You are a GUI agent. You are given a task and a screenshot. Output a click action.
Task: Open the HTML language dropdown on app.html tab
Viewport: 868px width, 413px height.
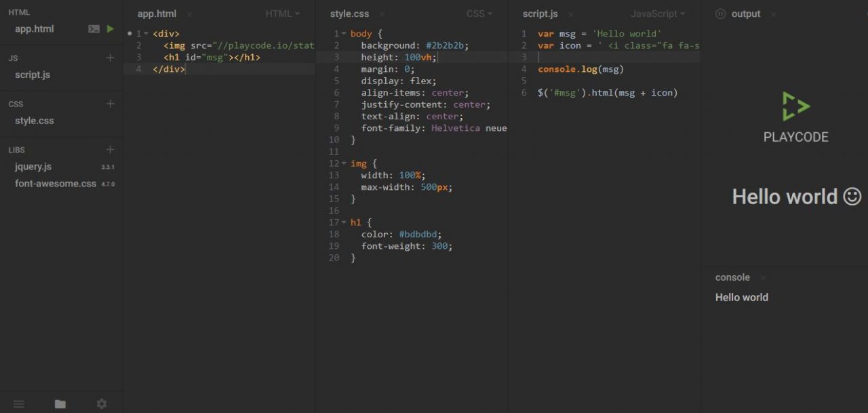click(282, 13)
